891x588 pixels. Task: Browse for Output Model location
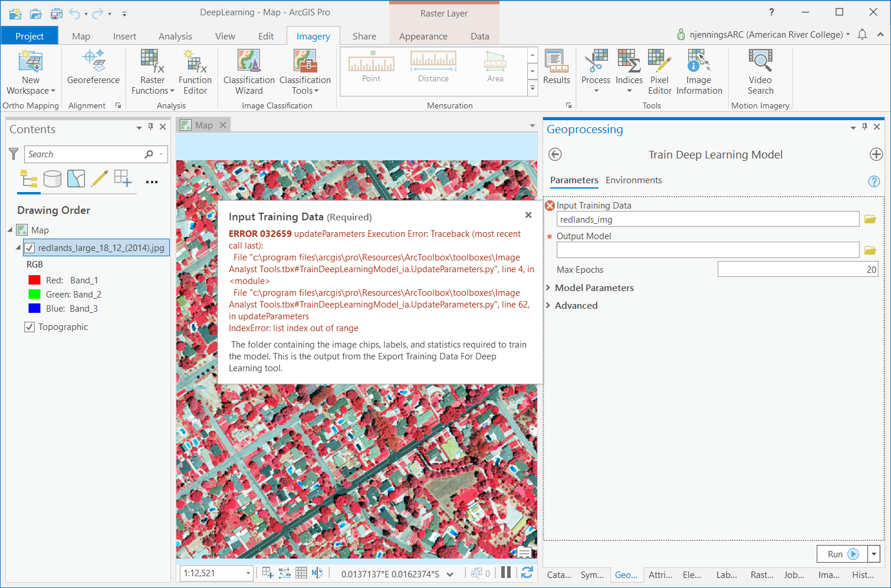870,250
